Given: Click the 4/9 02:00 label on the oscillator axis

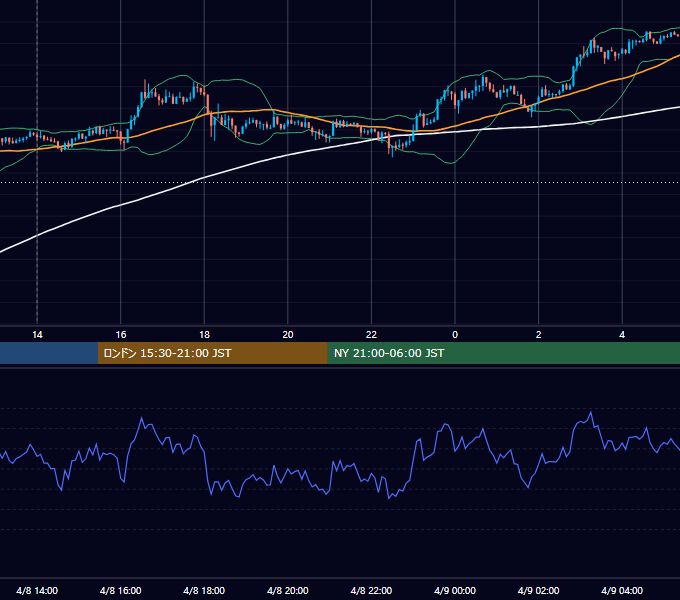Looking at the screenshot, I should point(538,590).
